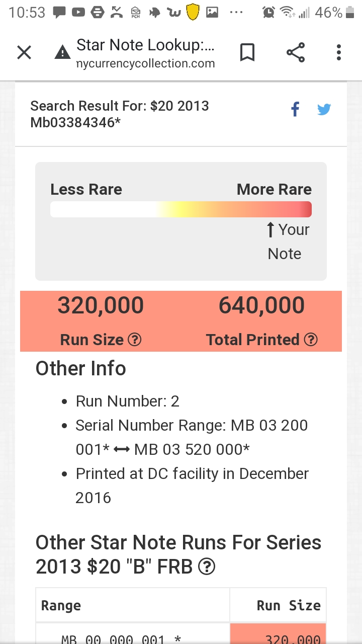Open the share icon in toolbar
Image resolution: width=362 pixels, height=644 pixels.
(296, 52)
